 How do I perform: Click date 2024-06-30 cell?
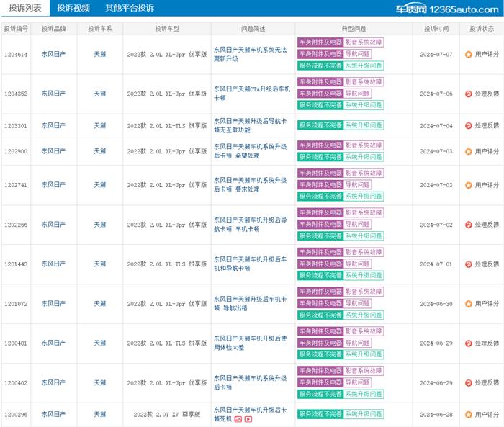pyautogui.click(x=436, y=304)
